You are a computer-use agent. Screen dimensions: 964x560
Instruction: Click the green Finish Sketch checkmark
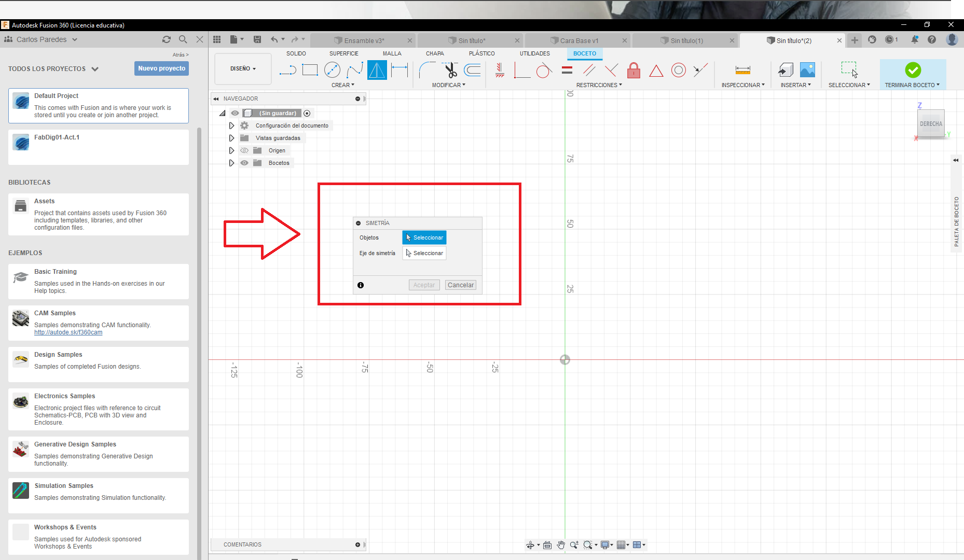coord(913,70)
